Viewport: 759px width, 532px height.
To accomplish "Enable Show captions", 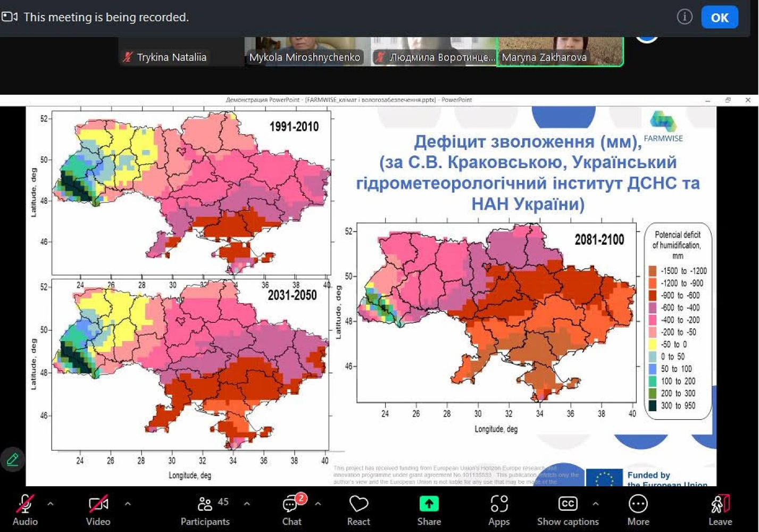I will point(568,510).
